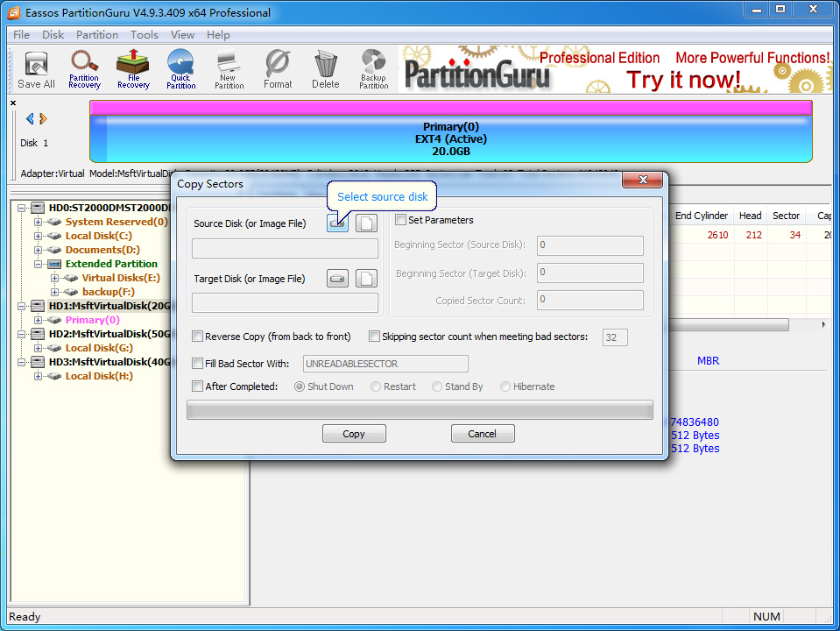Check the Fill Bad Sector With option
This screenshot has width=840, height=631.
(x=198, y=364)
